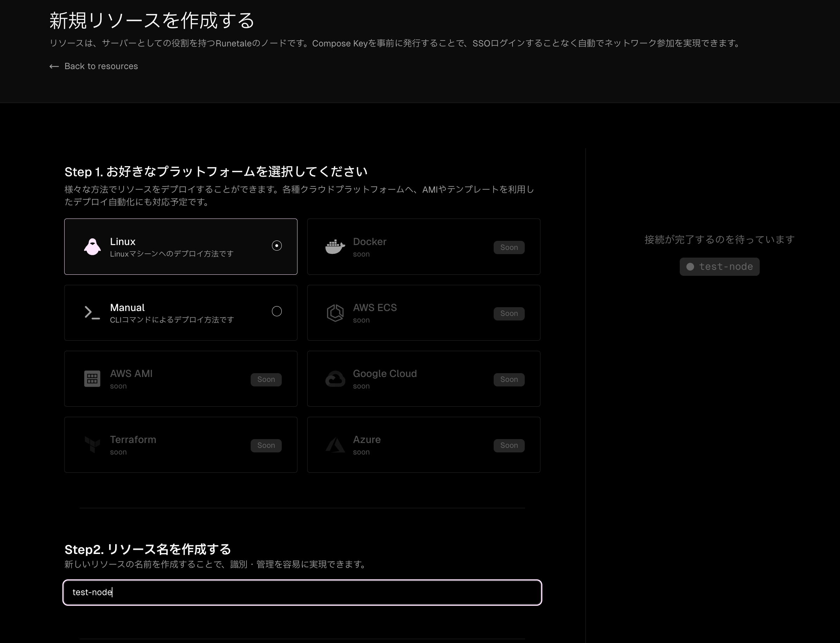Click the Google Cloud icon
840x643 pixels.
(335, 379)
